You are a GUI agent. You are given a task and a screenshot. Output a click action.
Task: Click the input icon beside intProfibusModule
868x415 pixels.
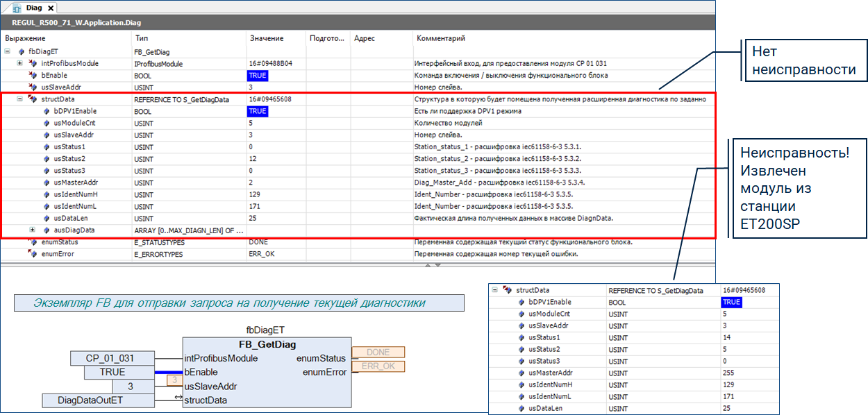32,63
